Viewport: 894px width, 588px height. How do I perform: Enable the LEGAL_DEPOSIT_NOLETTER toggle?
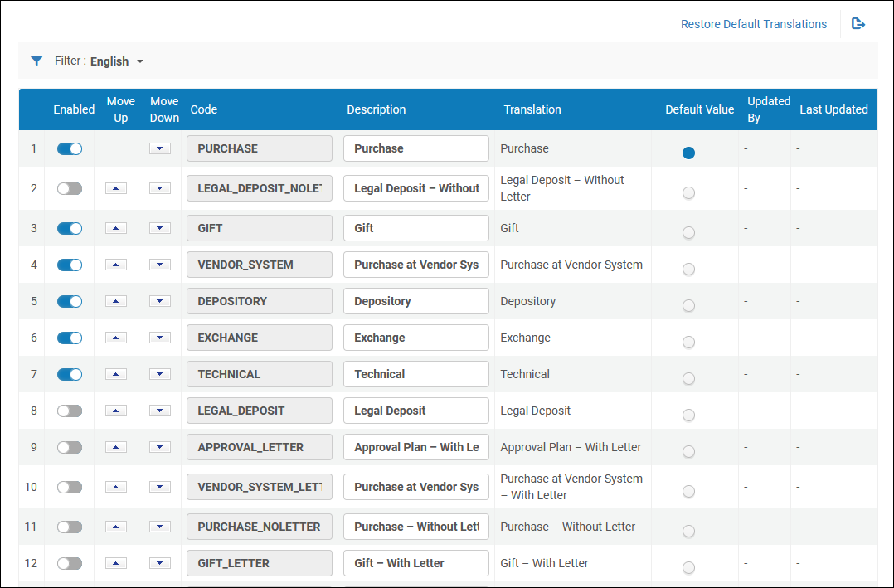pos(70,189)
